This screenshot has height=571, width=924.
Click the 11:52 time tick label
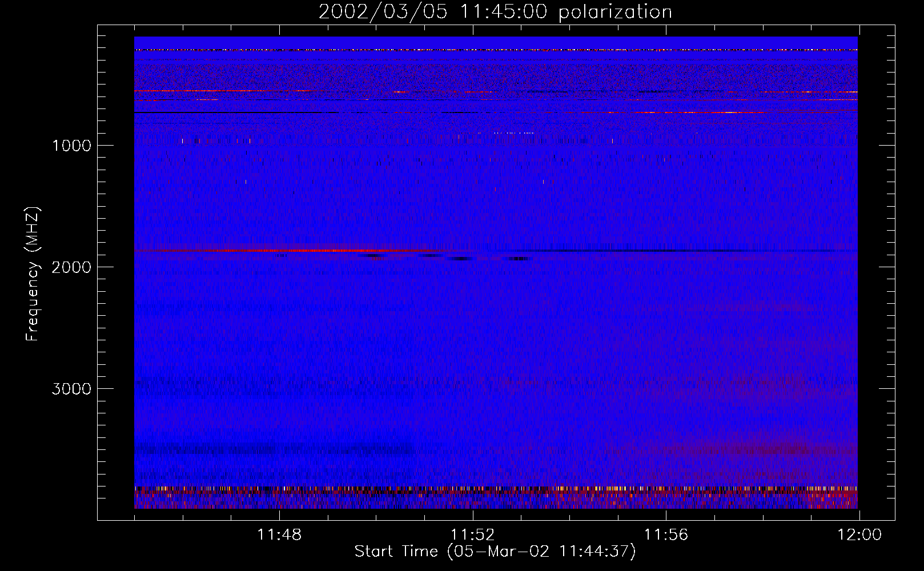(472, 535)
